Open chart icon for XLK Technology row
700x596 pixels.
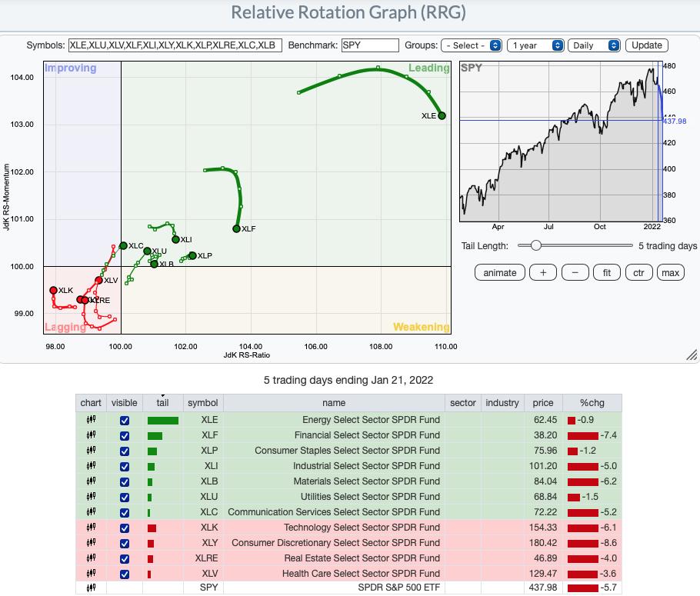pyautogui.click(x=91, y=528)
